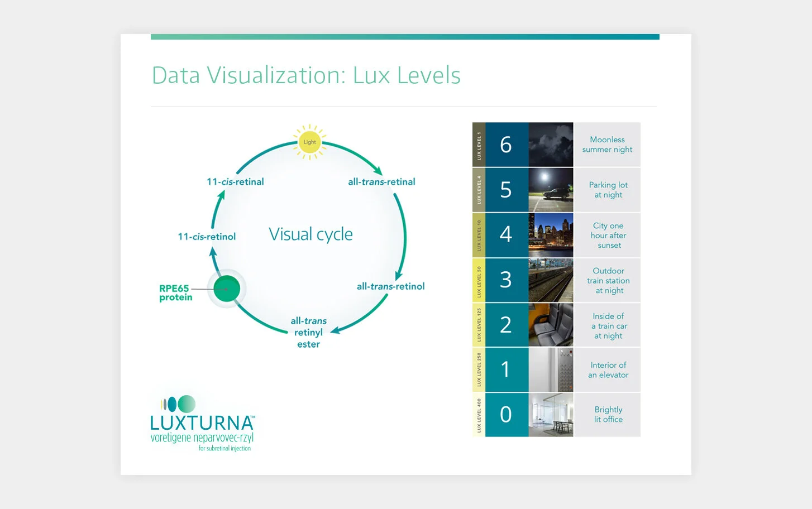Viewport: 812px width, 509px height.
Task: Click the Luxturna logo ovals icon
Action: [x=179, y=404]
